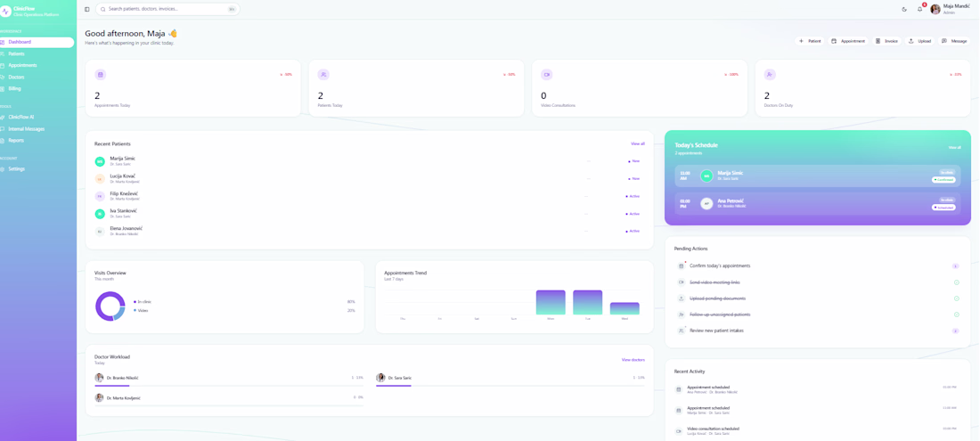The image size is (980, 441).
Task: Create a new Appointment via quick action
Action: (x=848, y=41)
